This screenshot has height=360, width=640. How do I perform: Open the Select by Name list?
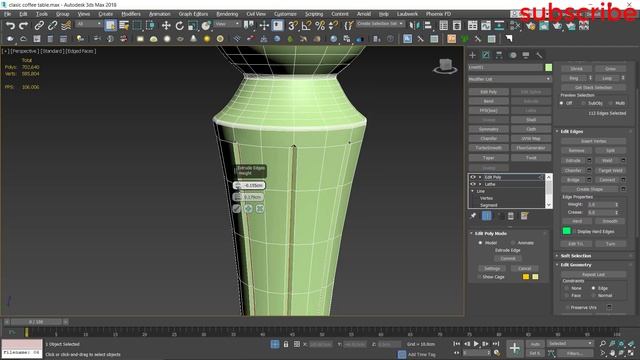(124, 26)
